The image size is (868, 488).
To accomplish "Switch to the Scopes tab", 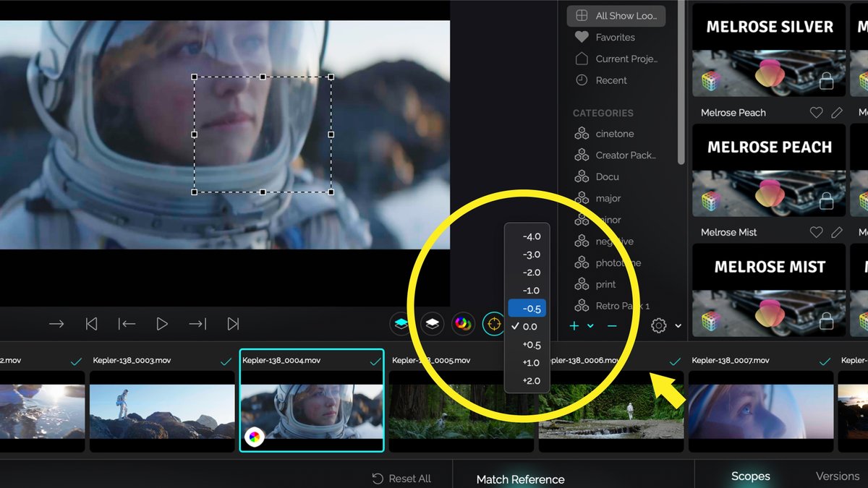I will click(750, 476).
